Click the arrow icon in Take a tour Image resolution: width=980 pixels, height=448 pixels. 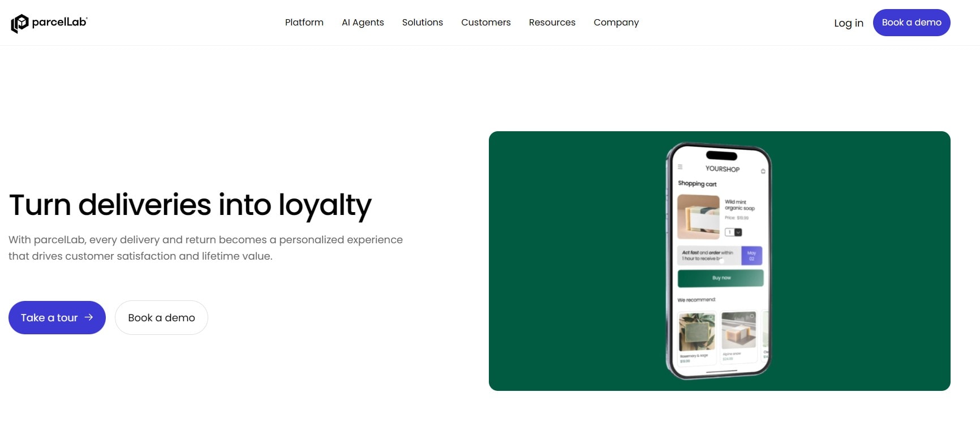click(89, 317)
